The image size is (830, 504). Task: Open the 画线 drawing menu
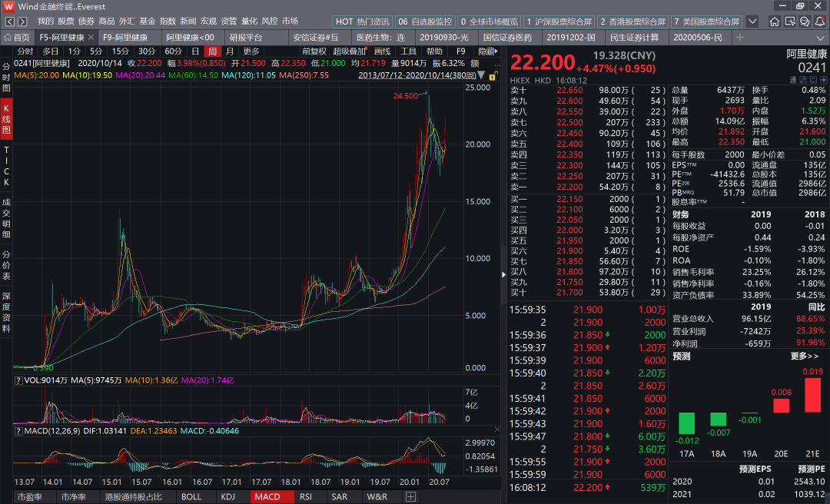(x=382, y=51)
